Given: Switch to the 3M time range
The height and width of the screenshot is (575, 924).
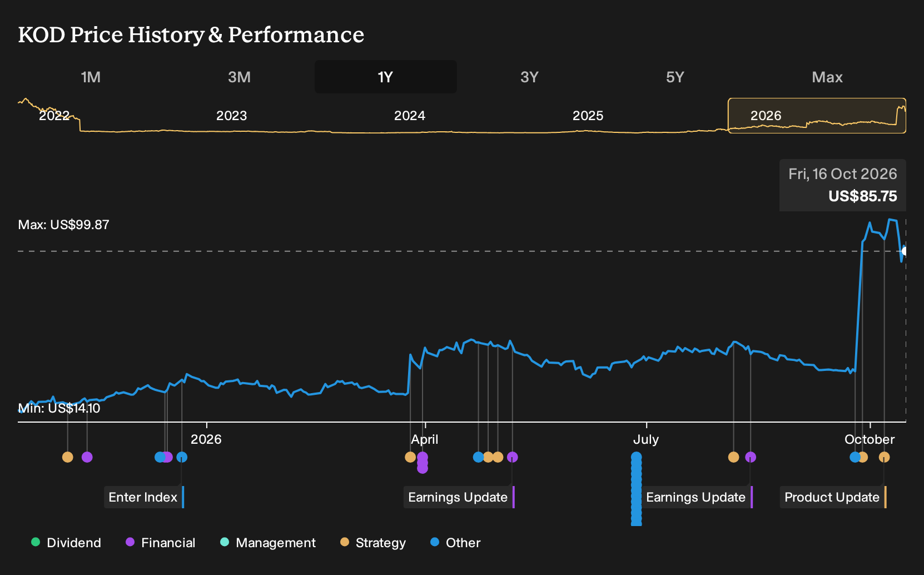Looking at the screenshot, I should click(x=239, y=77).
